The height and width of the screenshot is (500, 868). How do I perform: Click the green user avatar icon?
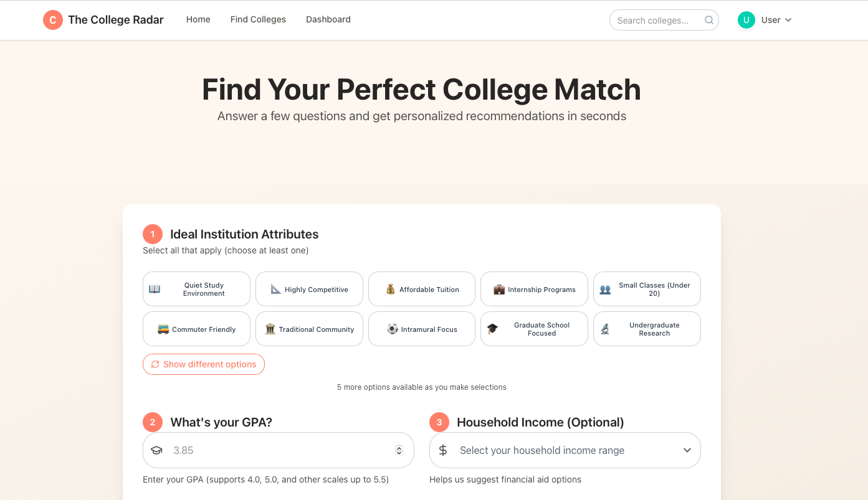click(x=746, y=20)
